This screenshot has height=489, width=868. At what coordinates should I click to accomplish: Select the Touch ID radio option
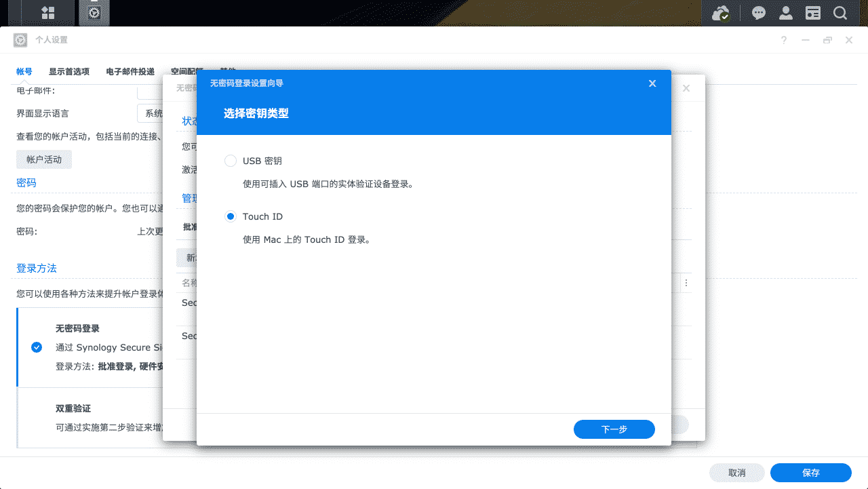point(231,216)
